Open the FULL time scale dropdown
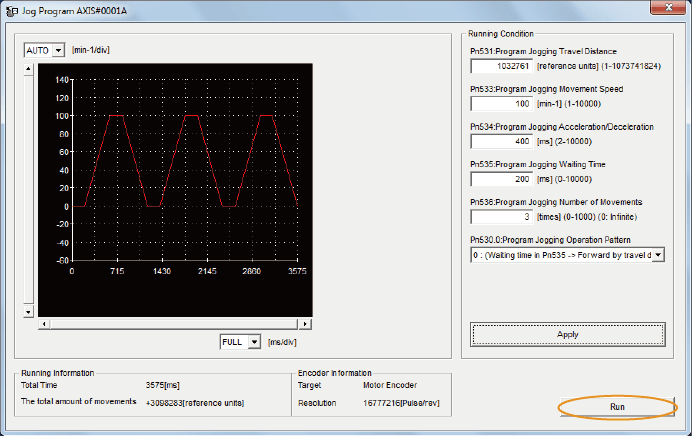The image size is (692, 436). [255, 342]
